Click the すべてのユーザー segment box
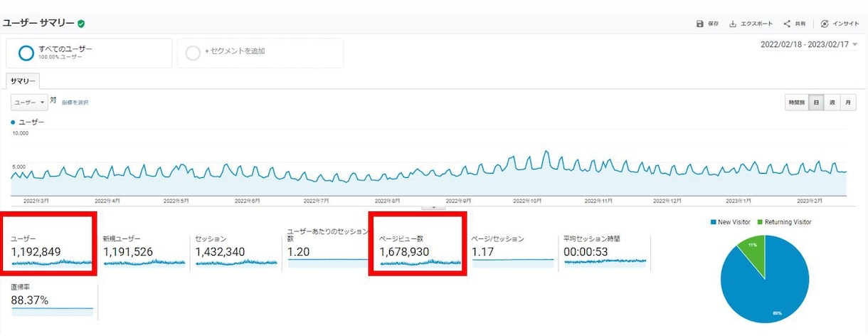The image size is (868, 336). [89, 53]
